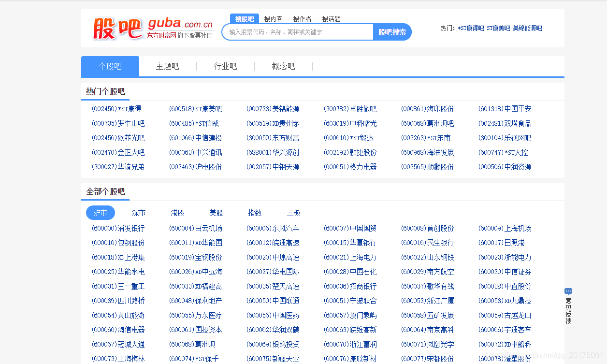
Task: Open (000651)格力电器 stock forum
Action: point(350,167)
